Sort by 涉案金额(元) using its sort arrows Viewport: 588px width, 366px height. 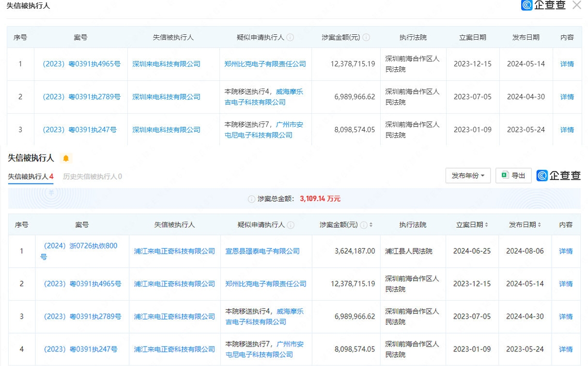[371, 225]
